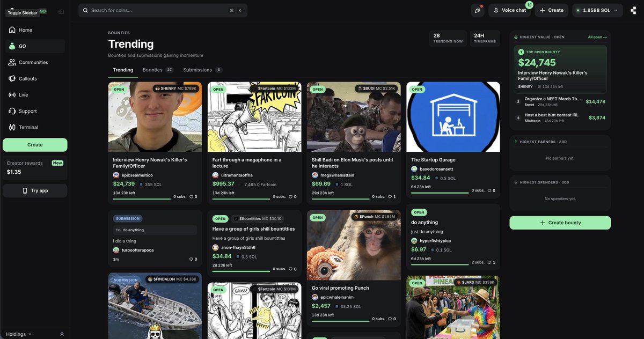Viewport: 644px width, 339px height.
Task: Switch to the Bounties tab
Action: coord(158,70)
